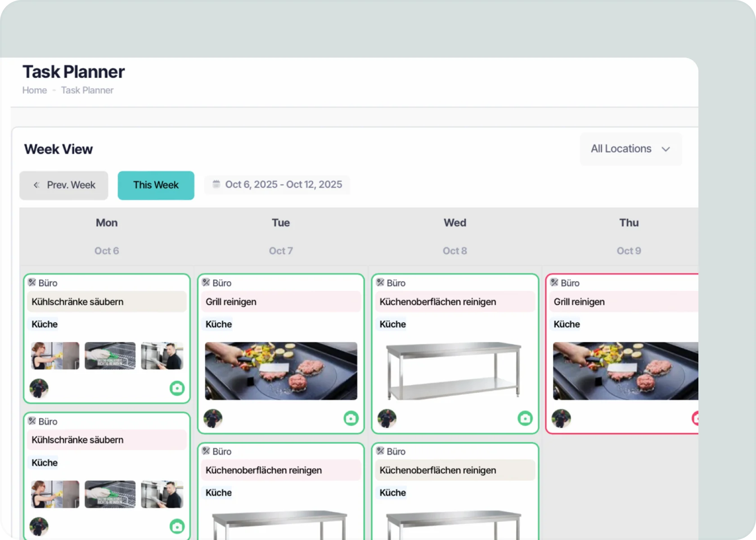The image size is (756, 540).
Task: Click the tools icon next to Büro on Monday's second card
Action: tap(32, 421)
